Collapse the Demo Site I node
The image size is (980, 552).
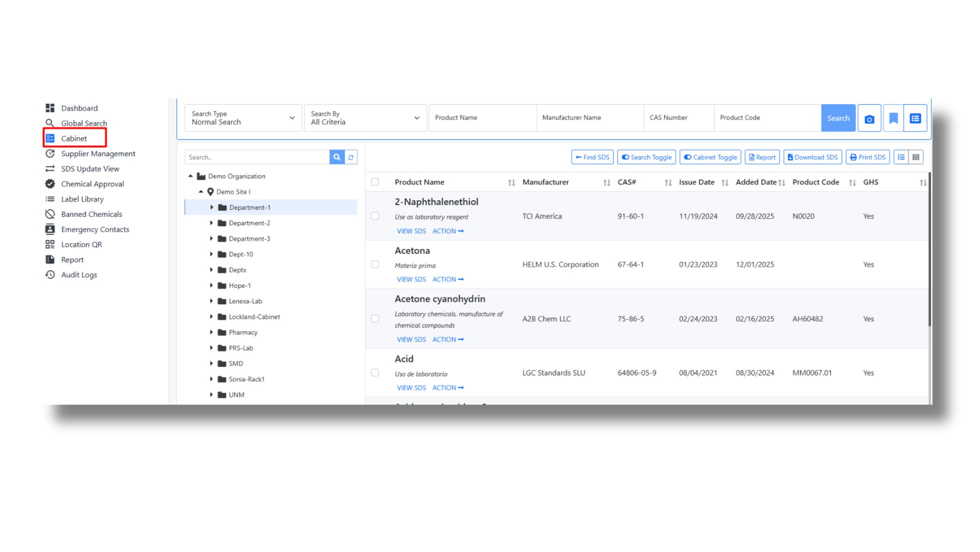201,192
